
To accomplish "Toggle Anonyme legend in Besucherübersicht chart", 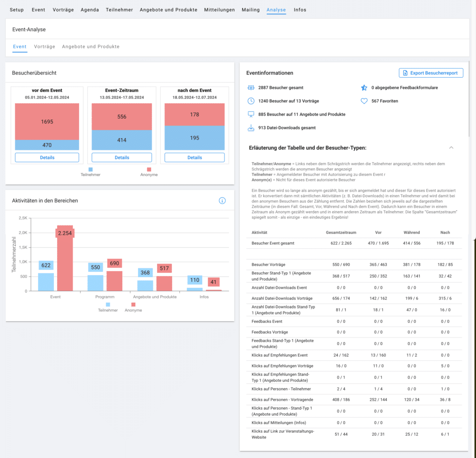I will click(149, 170).
